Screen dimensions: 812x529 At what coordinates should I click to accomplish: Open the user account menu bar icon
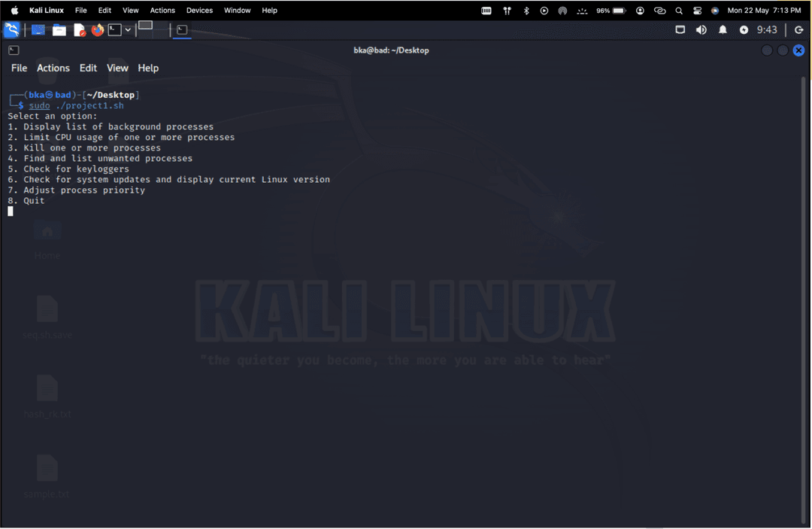pyautogui.click(x=640, y=11)
